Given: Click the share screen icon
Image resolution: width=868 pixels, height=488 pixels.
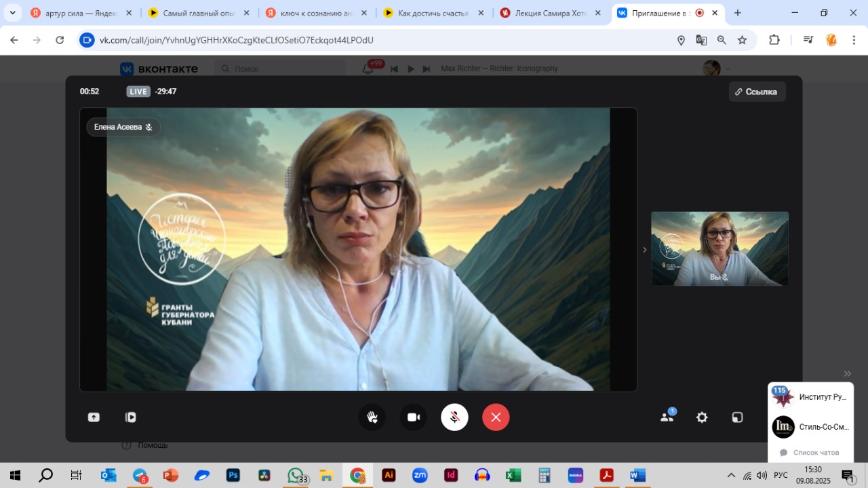Looking at the screenshot, I should coord(94,417).
